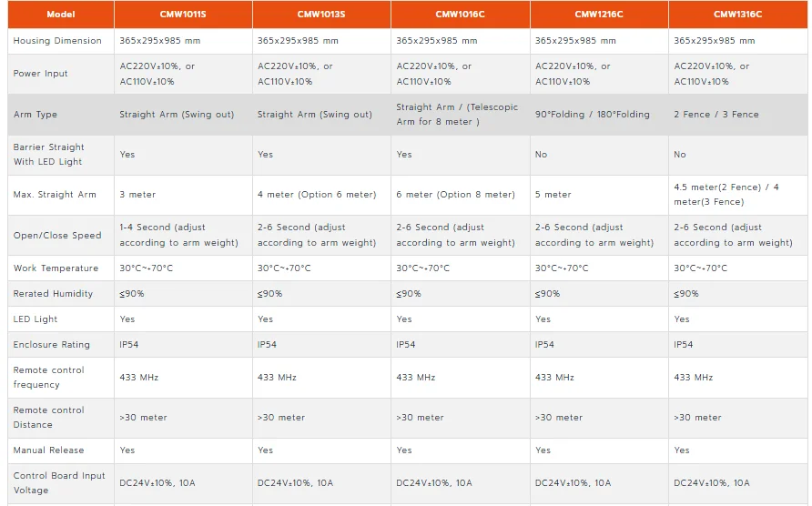This screenshot has height=506, width=812.
Task: Click the Housing Dimension row label
Action: pos(57,40)
